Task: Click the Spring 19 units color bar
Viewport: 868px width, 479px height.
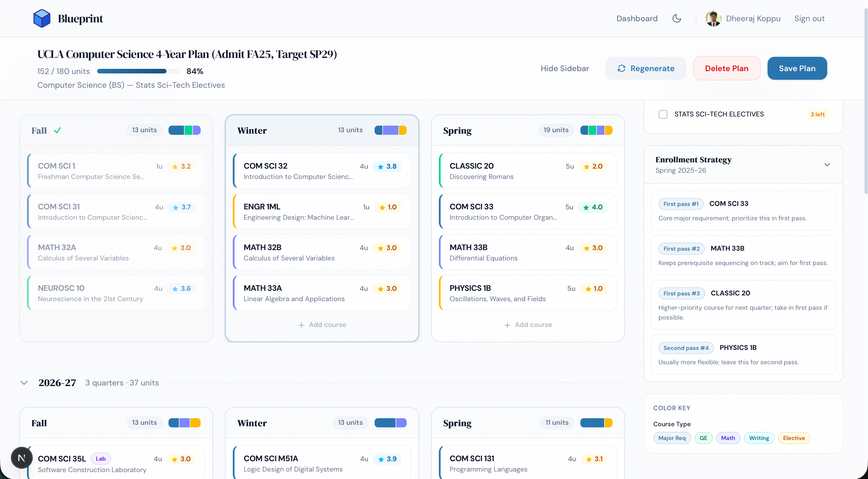Action: (x=596, y=130)
